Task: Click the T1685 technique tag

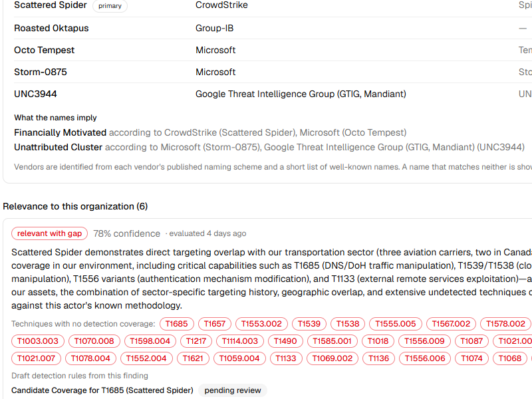Action: point(176,324)
